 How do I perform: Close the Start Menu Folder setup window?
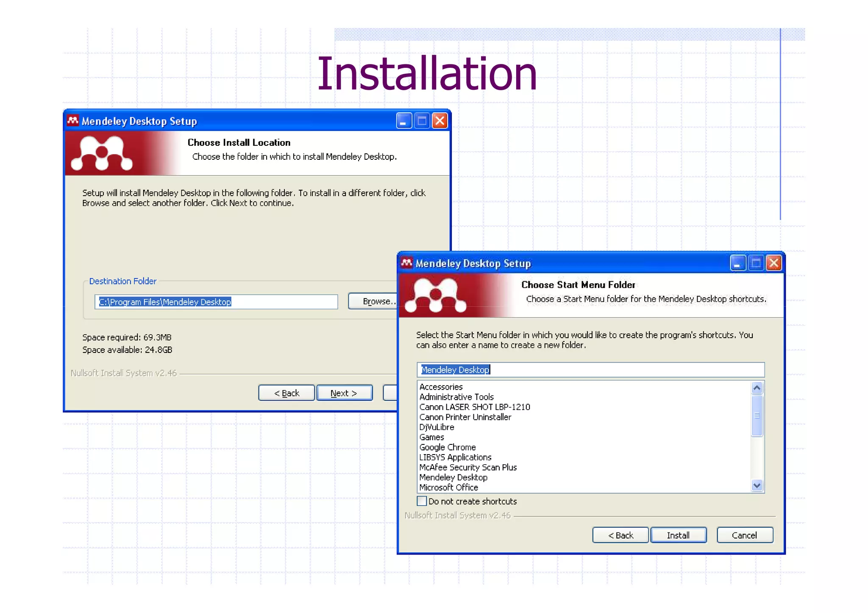point(774,263)
